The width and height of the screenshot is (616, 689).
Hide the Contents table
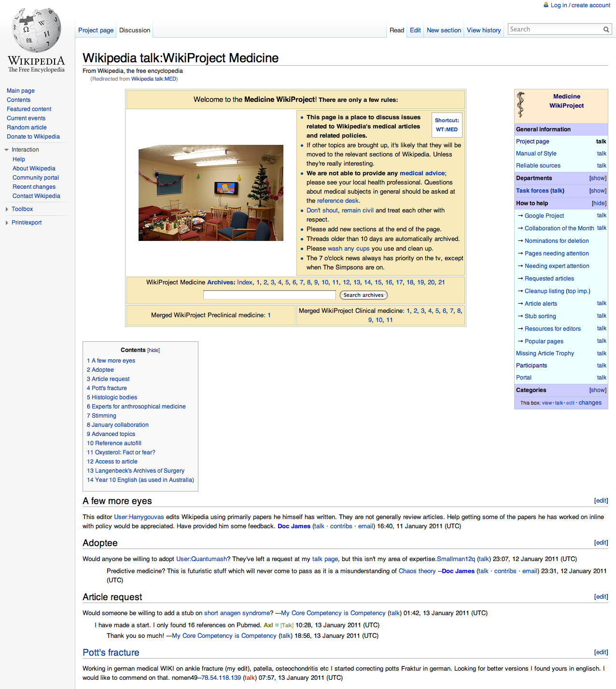tap(154, 350)
